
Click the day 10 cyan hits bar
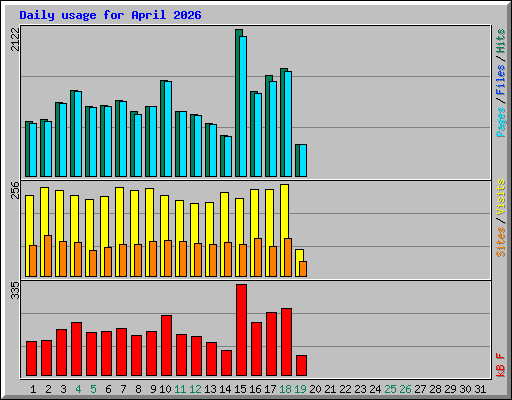tap(168, 129)
